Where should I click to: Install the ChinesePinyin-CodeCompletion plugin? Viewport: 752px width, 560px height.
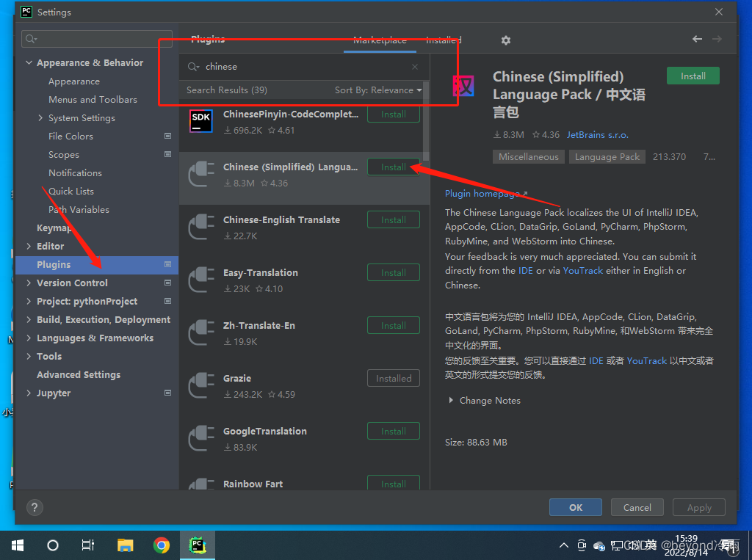click(x=394, y=114)
